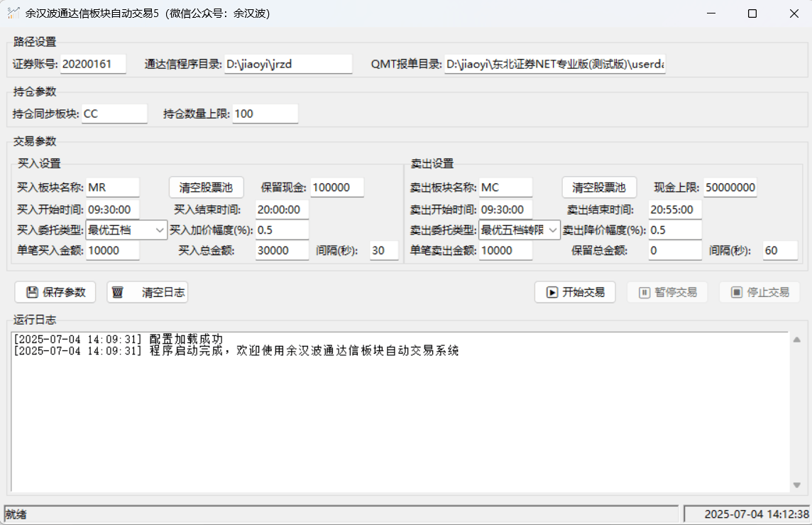
Task: Click the save icon on 保存参数 button
Action: coord(31,292)
